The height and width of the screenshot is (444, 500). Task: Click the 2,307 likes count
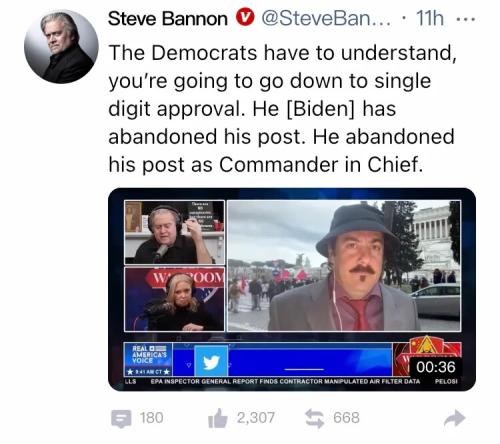256,418
